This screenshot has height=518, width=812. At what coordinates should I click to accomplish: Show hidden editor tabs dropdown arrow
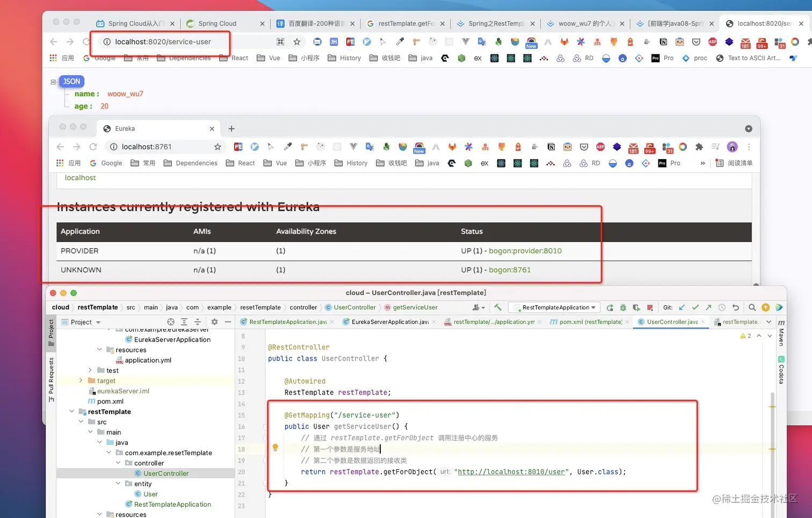(x=769, y=322)
